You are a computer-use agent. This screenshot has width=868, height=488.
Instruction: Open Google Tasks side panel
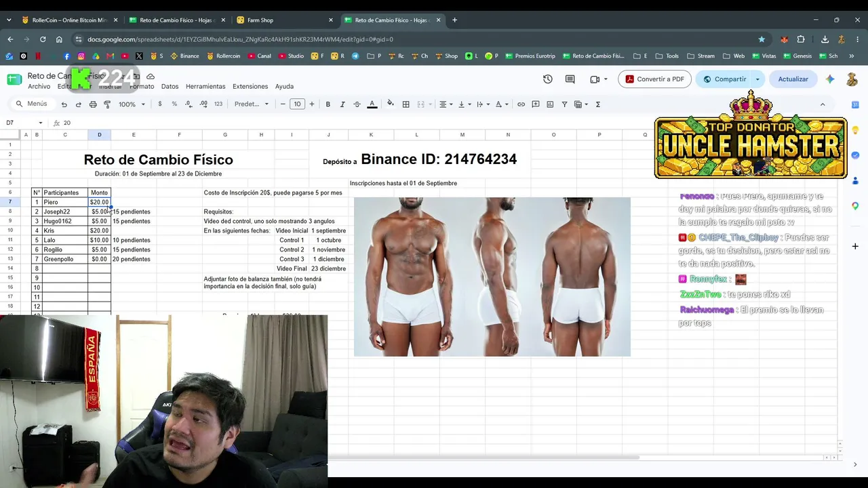pyautogui.click(x=855, y=155)
